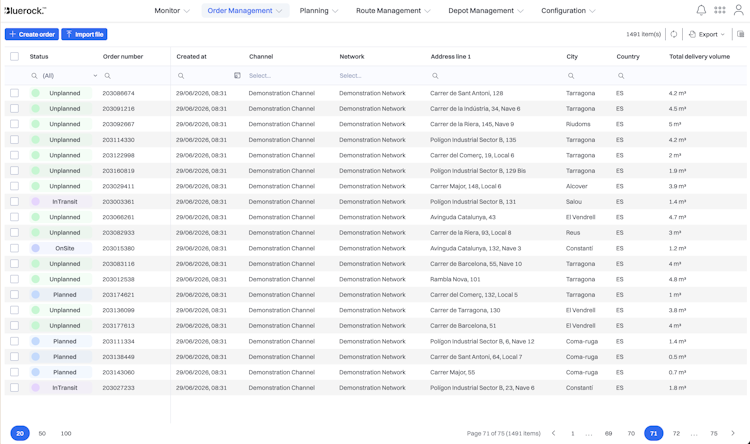Click search icon in Order number filter
This screenshot has height=444, width=750.
pyautogui.click(x=108, y=76)
